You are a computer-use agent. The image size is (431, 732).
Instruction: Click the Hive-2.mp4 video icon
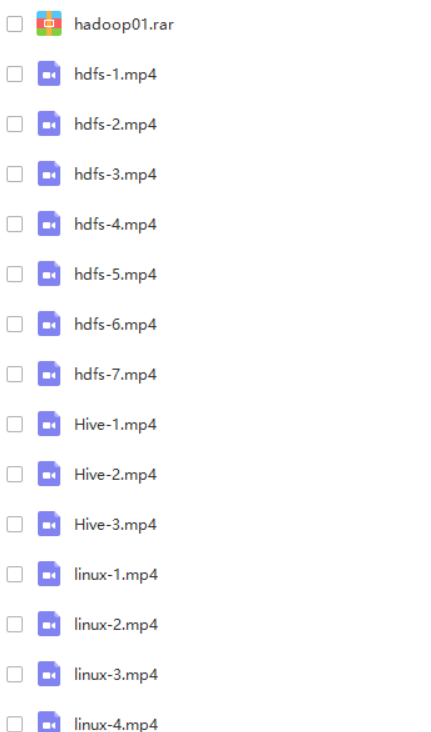coord(49,474)
